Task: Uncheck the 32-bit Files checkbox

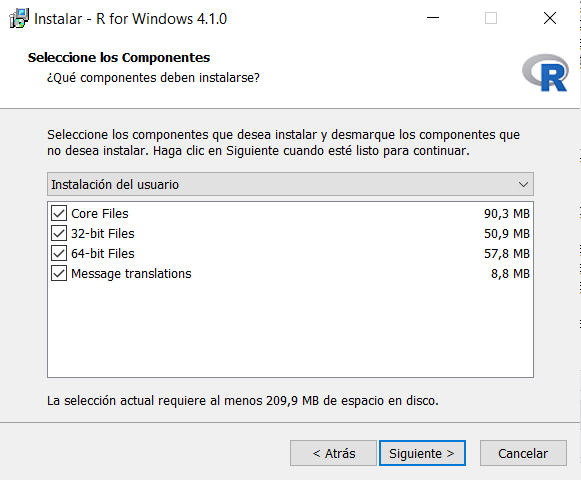Action: (x=59, y=234)
